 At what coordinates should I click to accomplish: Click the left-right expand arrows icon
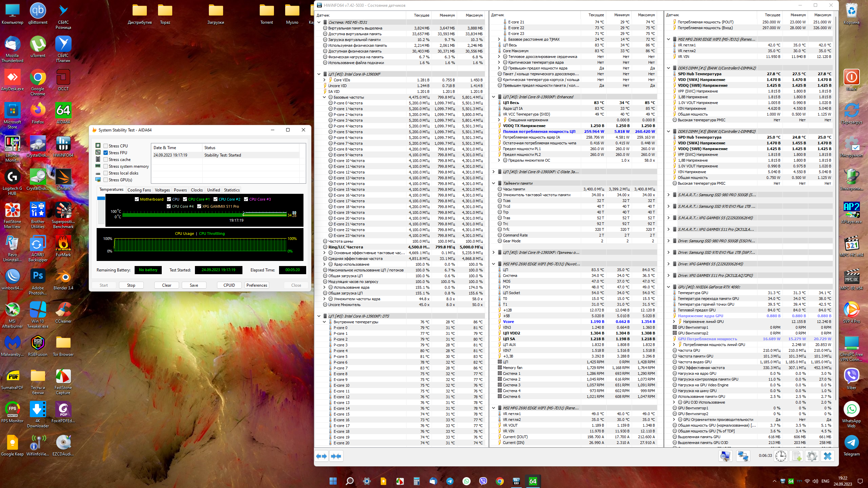321,456
